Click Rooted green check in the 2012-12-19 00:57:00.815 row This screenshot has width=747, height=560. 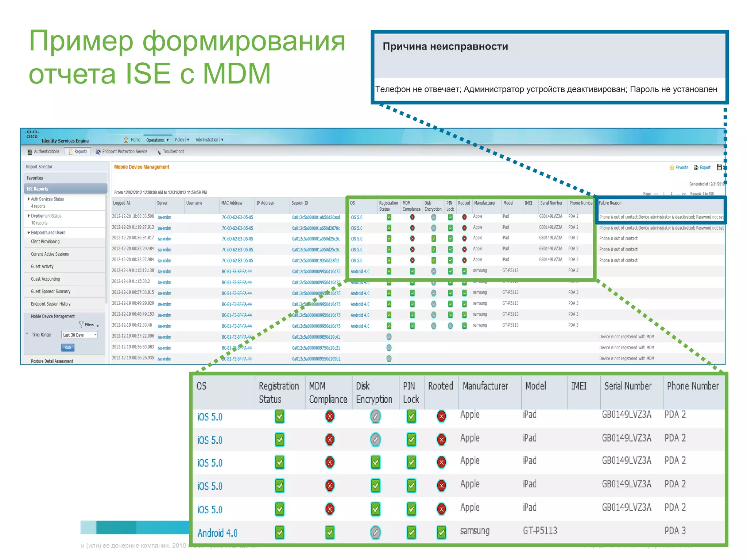[x=464, y=293]
